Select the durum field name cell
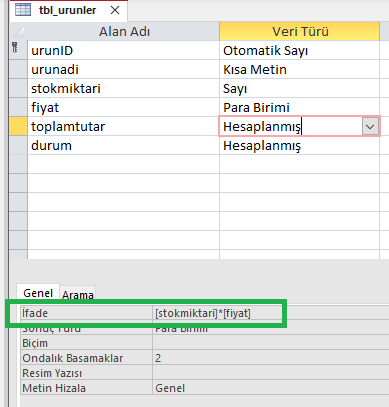The height and width of the screenshot is (407, 389). point(123,146)
